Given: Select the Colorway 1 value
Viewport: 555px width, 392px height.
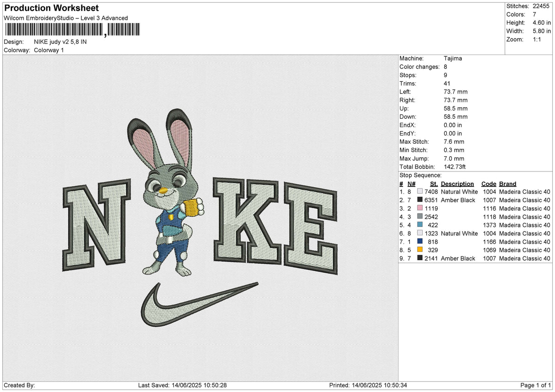Looking at the screenshot, I should point(49,50).
